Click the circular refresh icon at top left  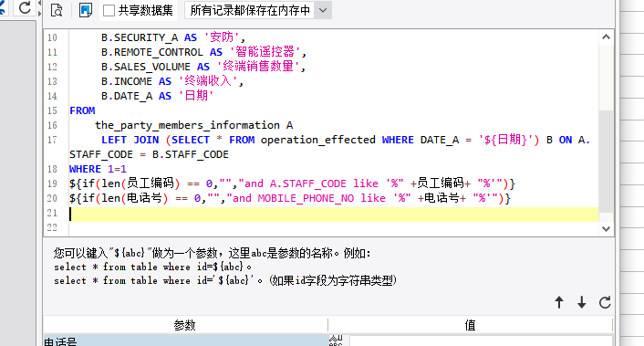pyautogui.click(x=25, y=7)
